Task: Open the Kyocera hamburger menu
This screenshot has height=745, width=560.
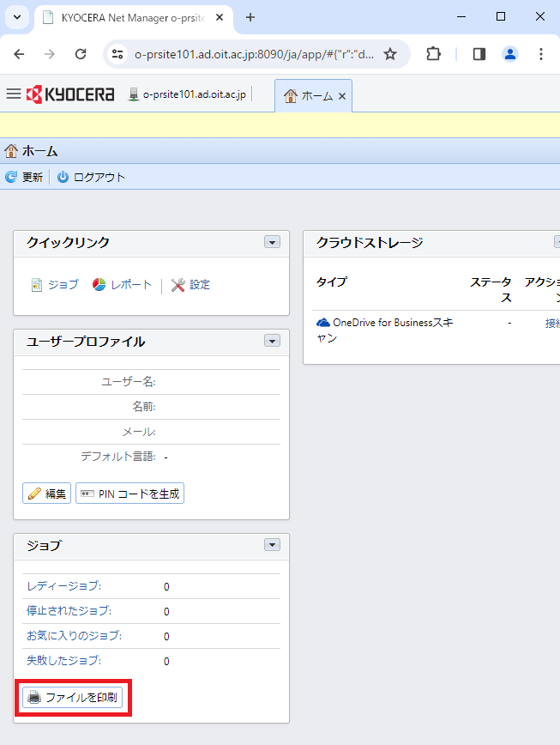Action: pos(13,94)
